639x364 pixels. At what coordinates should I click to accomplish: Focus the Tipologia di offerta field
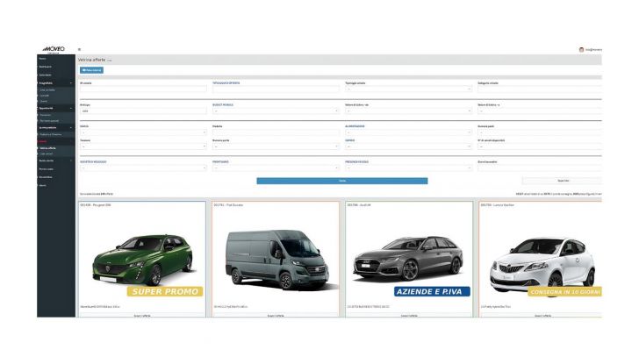pyautogui.click(x=276, y=89)
